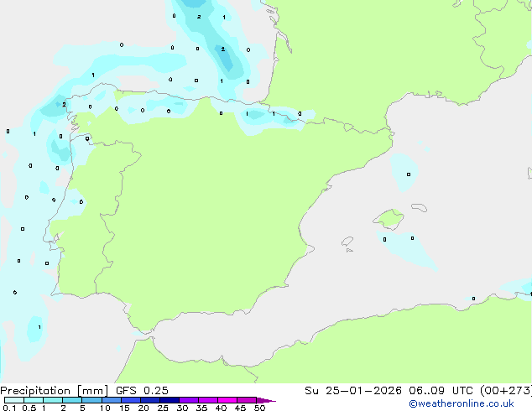The image size is (532, 411).
Task: Click the Mallorca island on the map
Action: 389,219
